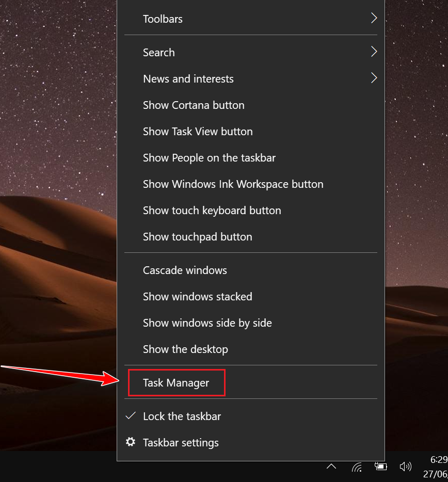Image resolution: width=448 pixels, height=482 pixels.
Task: Toggle the Lock the taskbar checkmark
Action: point(131,416)
